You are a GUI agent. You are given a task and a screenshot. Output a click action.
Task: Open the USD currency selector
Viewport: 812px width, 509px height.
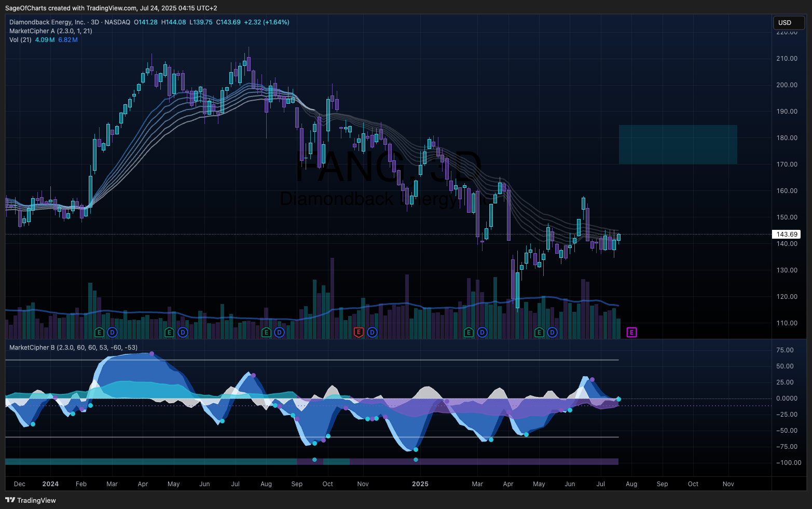pyautogui.click(x=789, y=22)
